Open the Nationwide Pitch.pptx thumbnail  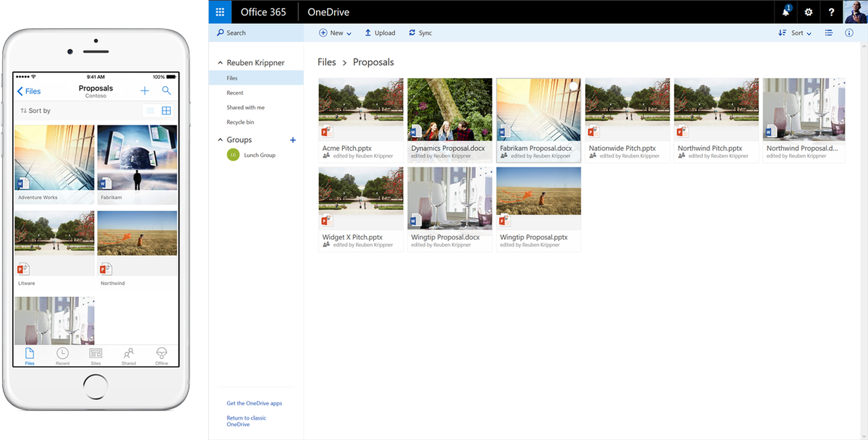[628, 109]
